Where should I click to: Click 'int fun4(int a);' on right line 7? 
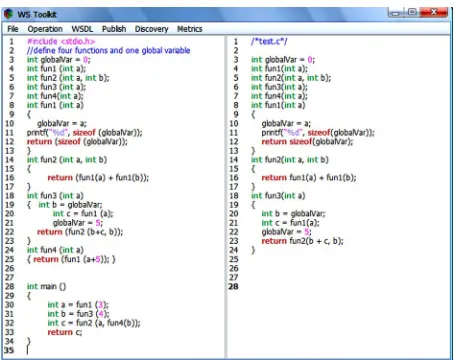(279, 96)
